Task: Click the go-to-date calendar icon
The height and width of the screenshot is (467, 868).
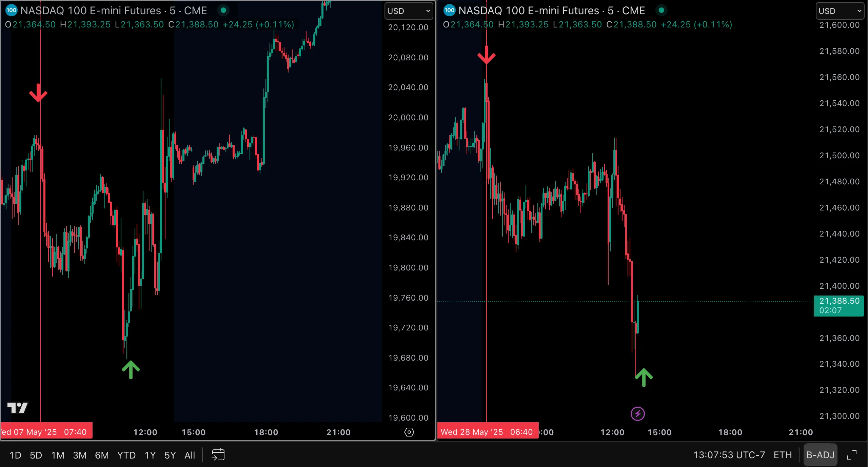Action: (x=218, y=454)
